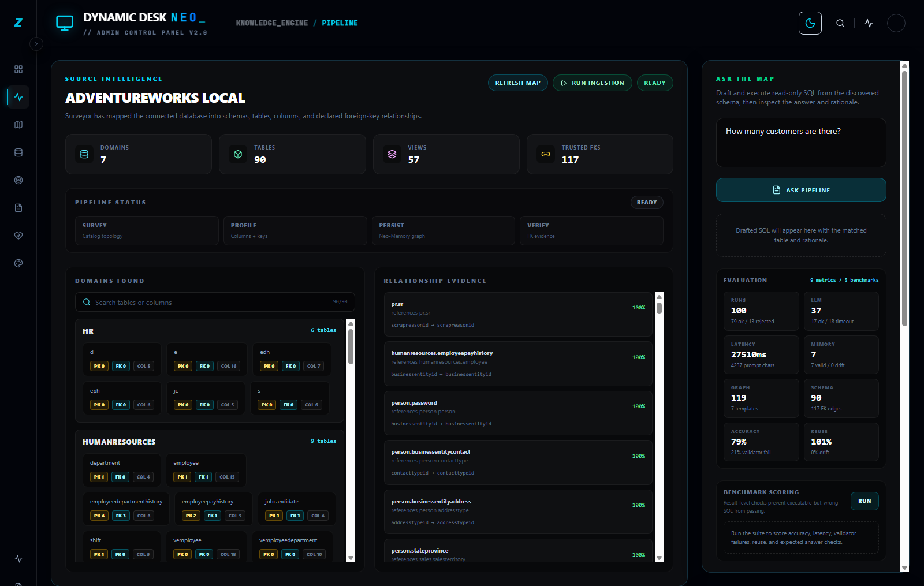Click the PIPELINE breadcrumb item

[340, 23]
